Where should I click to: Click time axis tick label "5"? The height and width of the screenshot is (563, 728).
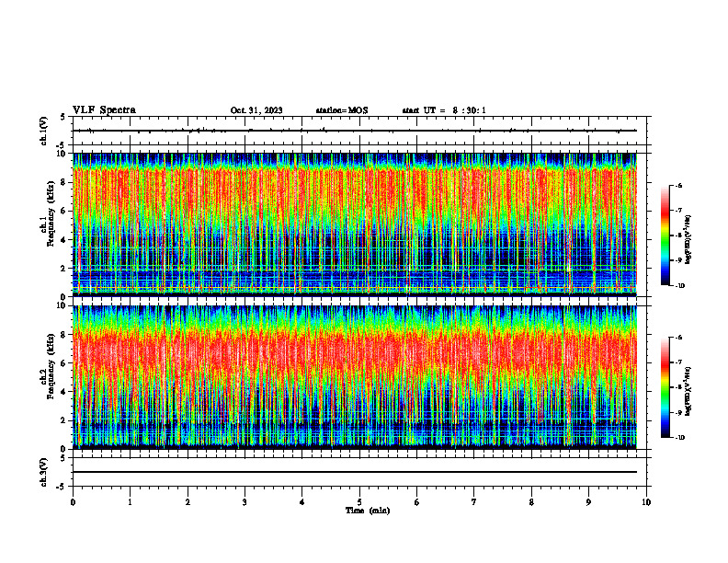359,502
